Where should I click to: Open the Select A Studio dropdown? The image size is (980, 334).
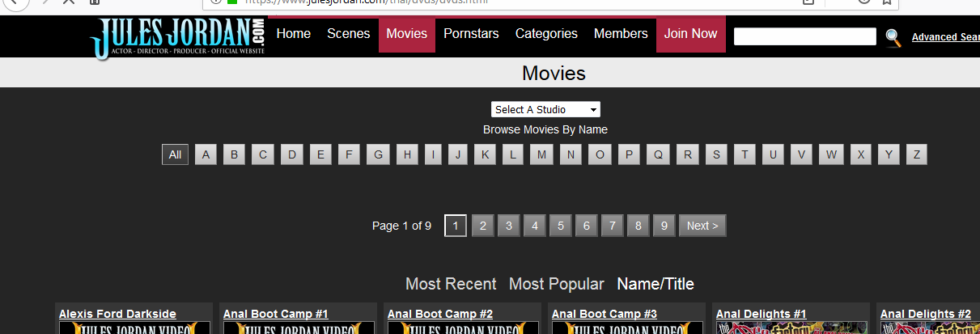[545, 110]
